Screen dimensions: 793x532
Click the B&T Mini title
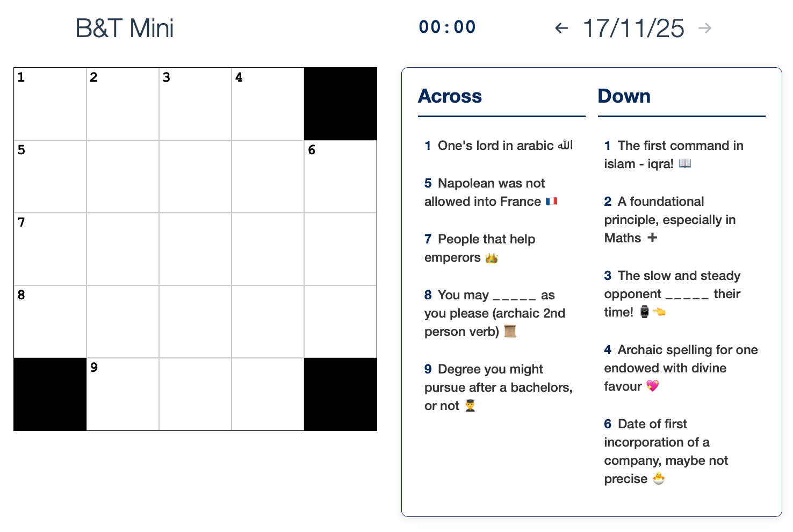(124, 28)
